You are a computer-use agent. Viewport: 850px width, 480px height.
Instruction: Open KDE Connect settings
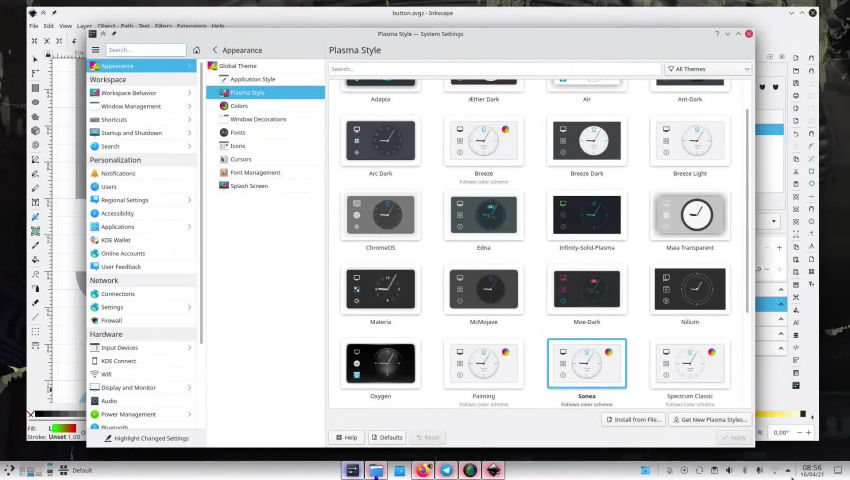tap(143, 361)
